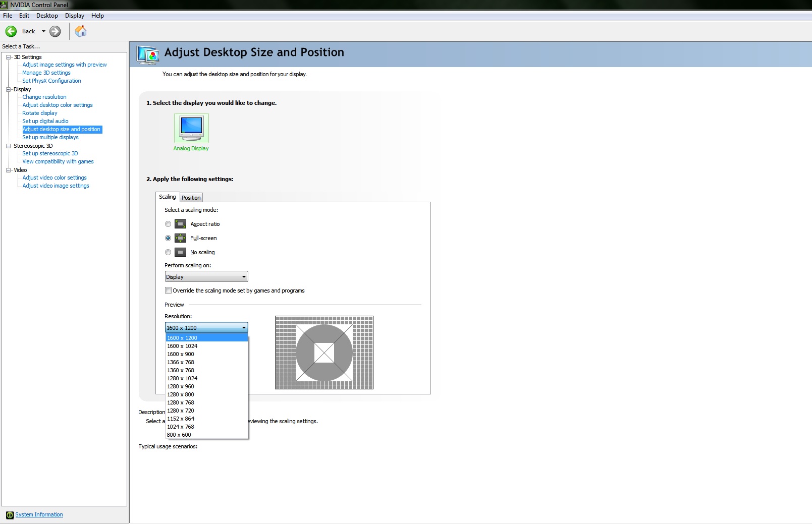
Task: Open View compatibility with games
Action: 58,161
